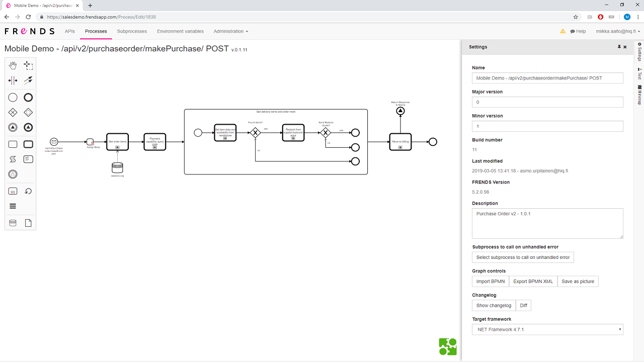The width and height of the screenshot is (644, 362).
Task: Open the Target framework dropdown
Action: point(547,330)
